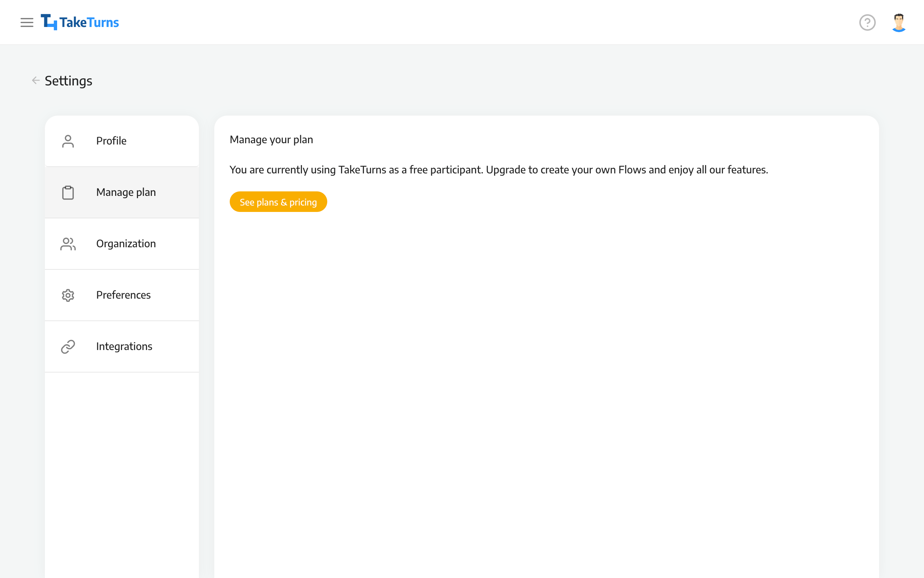Click the Profile person icon
This screenshot has height=578, width=924.
coord(68,141)
